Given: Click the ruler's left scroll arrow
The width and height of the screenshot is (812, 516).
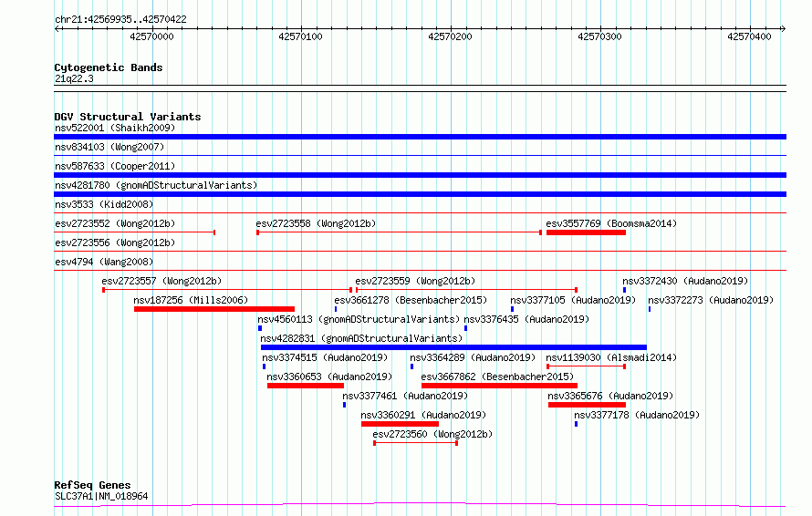Looking at the screenshot, I should click(57, 29).
